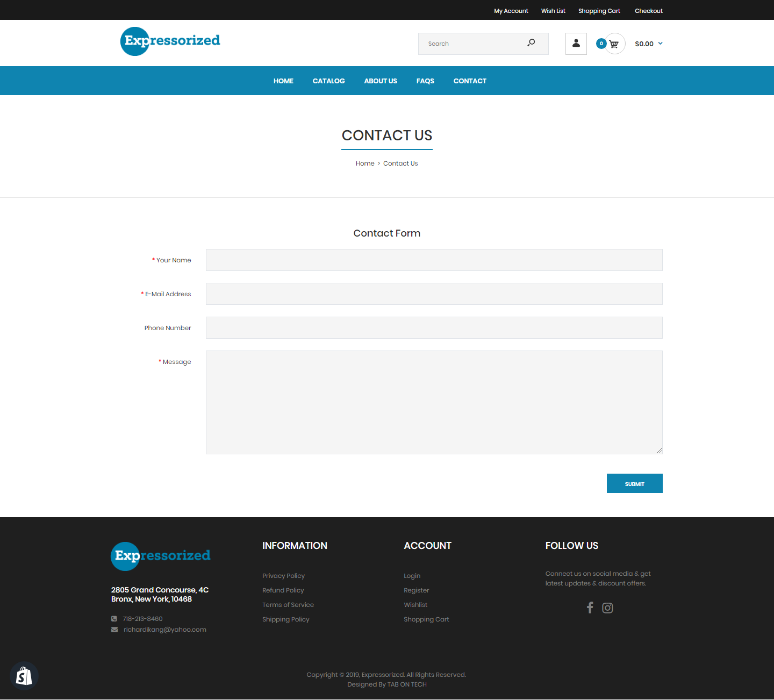Image resolution: width=774 pixels, height=700 pixels.
Task: Open the Instagram profile icon
Action: 607,608
